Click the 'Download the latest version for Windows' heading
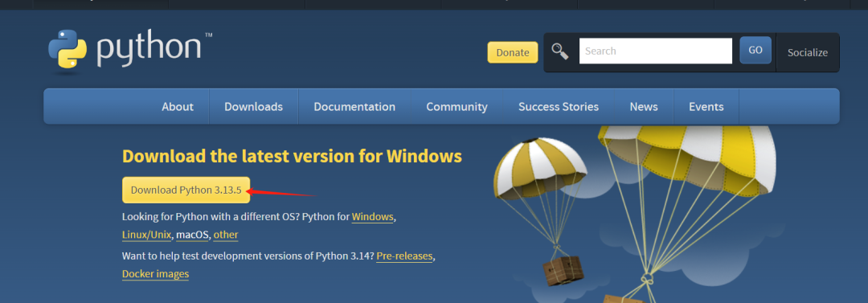Screen dimensions: 868x303 292,156
